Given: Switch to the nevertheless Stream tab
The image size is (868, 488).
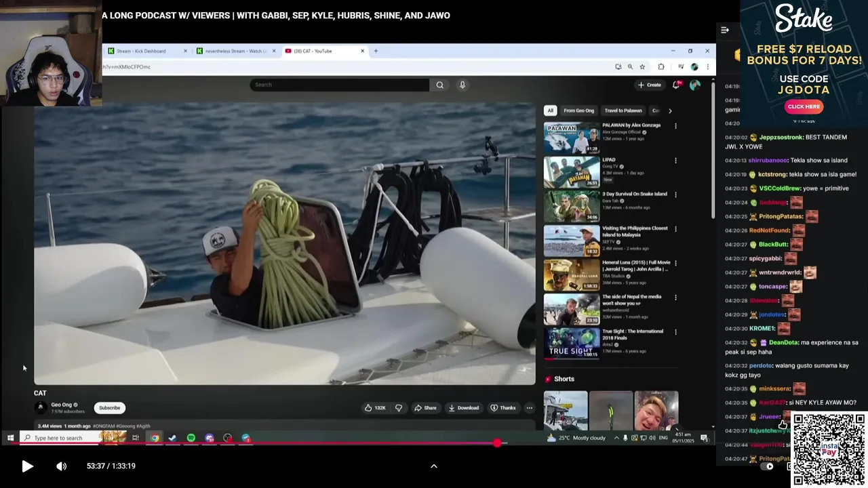Looking at the screenshot, I should tap(237, 51).
